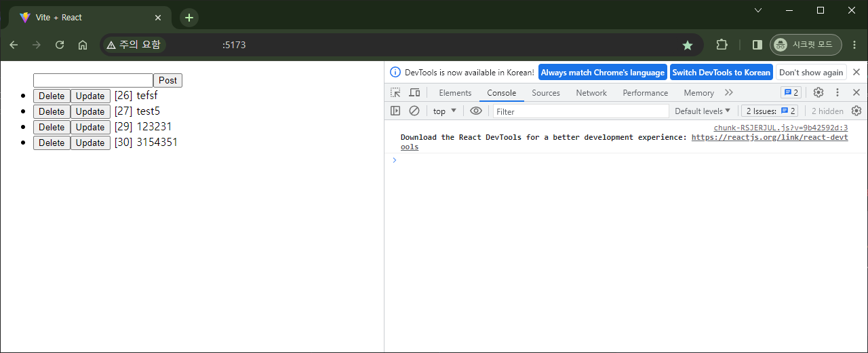The height and width of the screenshot is (353, 868).
Task: Bookmark this page with the star icon
Action: point(688,45)
